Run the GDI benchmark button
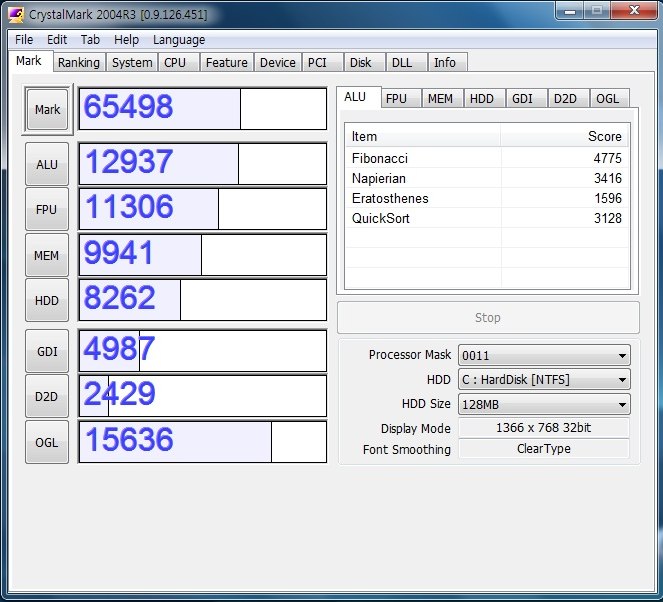This screenshot has width=663, height=602. 47,351
